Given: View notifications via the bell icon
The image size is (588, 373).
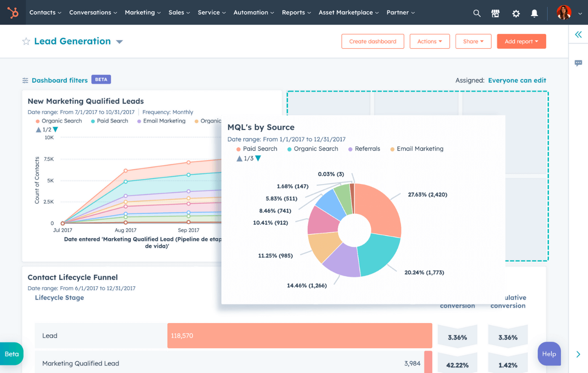Looking at the screenshot, I should [534, 13].
